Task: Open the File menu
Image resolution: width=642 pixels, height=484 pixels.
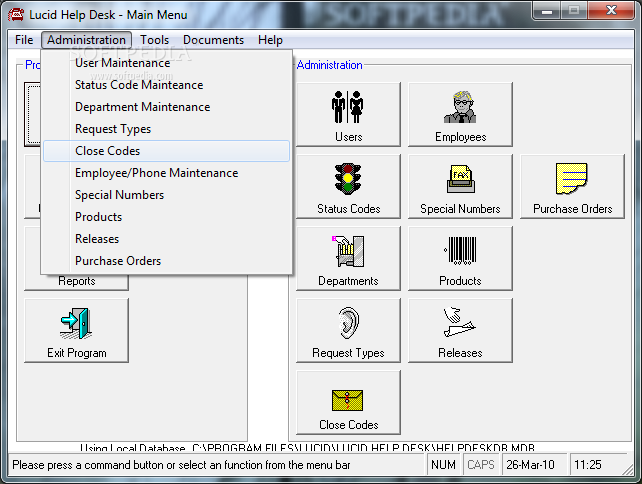Action: pyautogui.click(x=24, y=40)
